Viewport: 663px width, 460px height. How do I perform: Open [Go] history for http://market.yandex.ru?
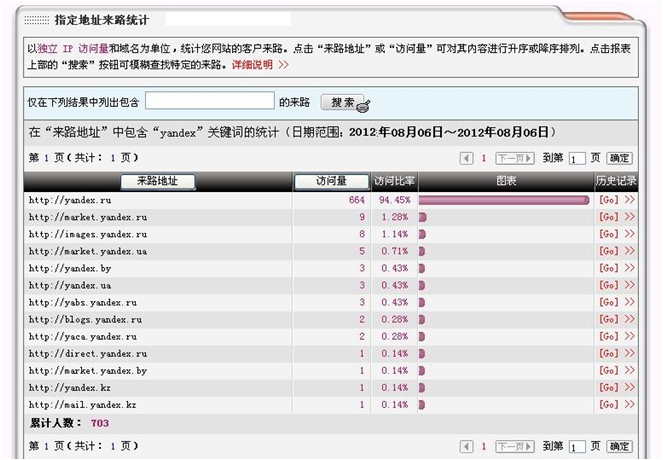click(608, 217)
